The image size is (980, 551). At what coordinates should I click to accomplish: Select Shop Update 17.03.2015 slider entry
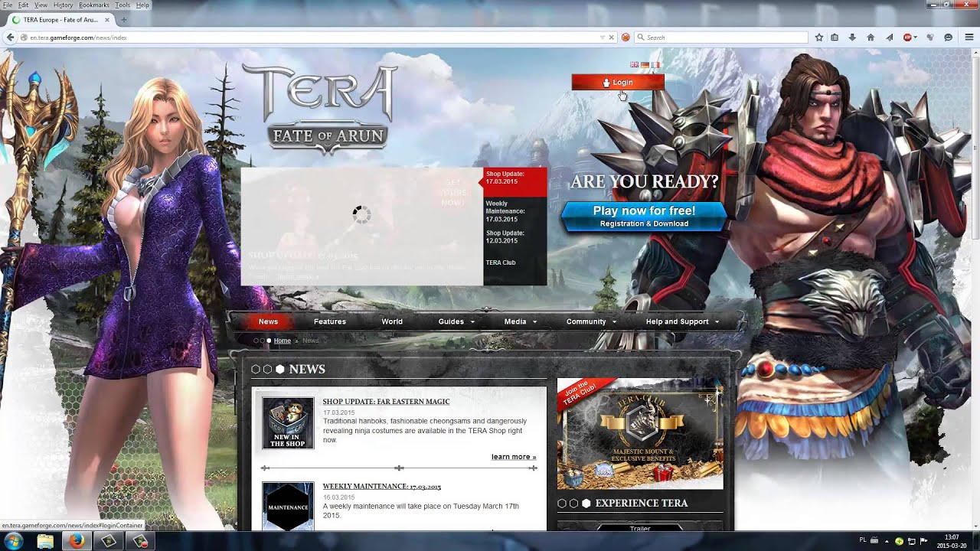coord(514,181)
